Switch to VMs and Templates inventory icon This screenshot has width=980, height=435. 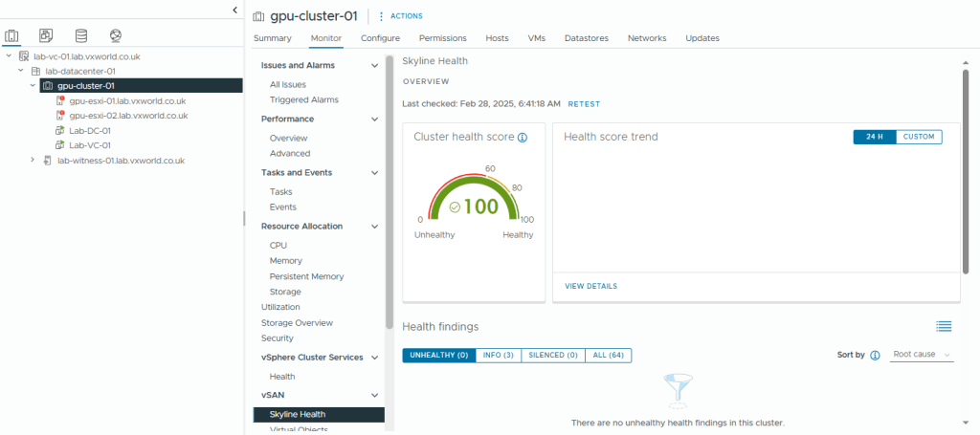46,36
